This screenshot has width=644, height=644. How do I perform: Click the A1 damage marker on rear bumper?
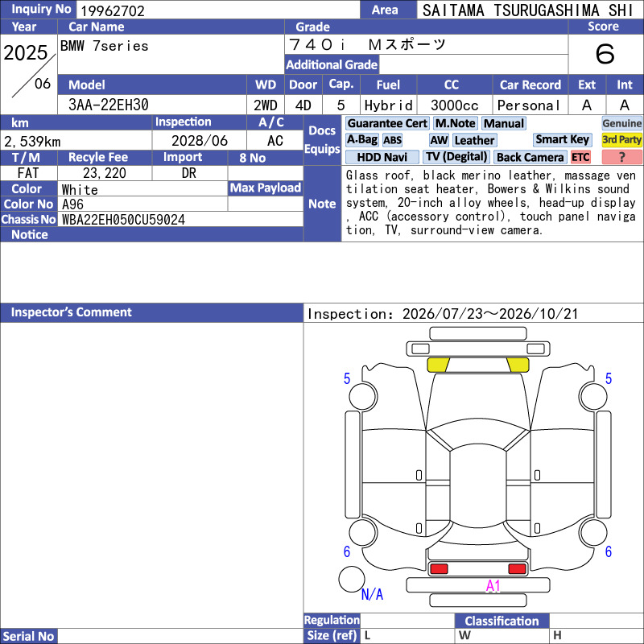click(x=493, y=585)
